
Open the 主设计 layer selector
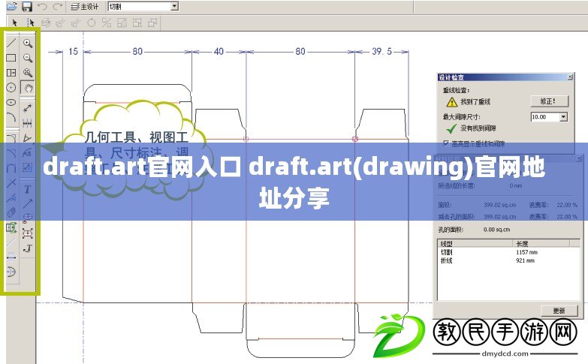tap(85, 7)
